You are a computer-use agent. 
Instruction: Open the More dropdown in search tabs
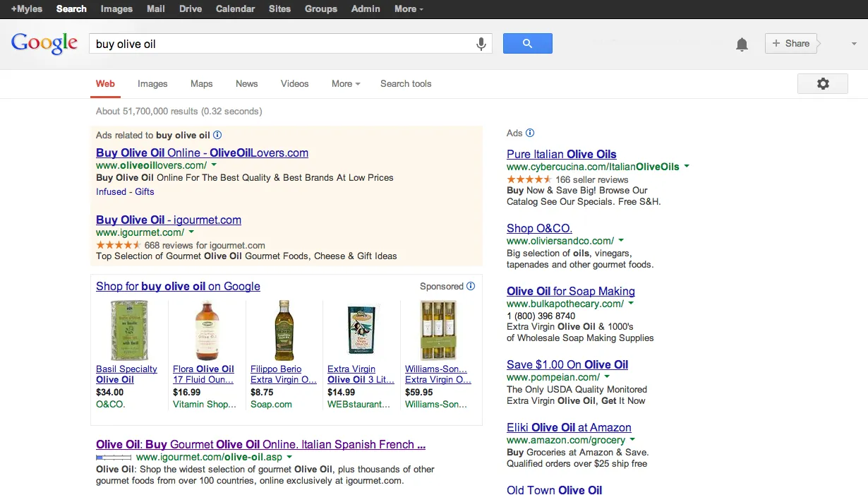tap(346, 83)
